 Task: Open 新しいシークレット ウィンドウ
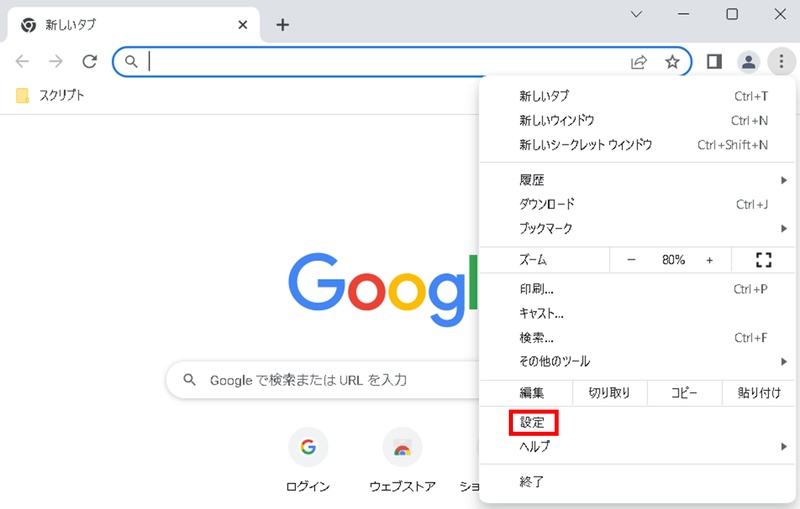click(637, 145)
